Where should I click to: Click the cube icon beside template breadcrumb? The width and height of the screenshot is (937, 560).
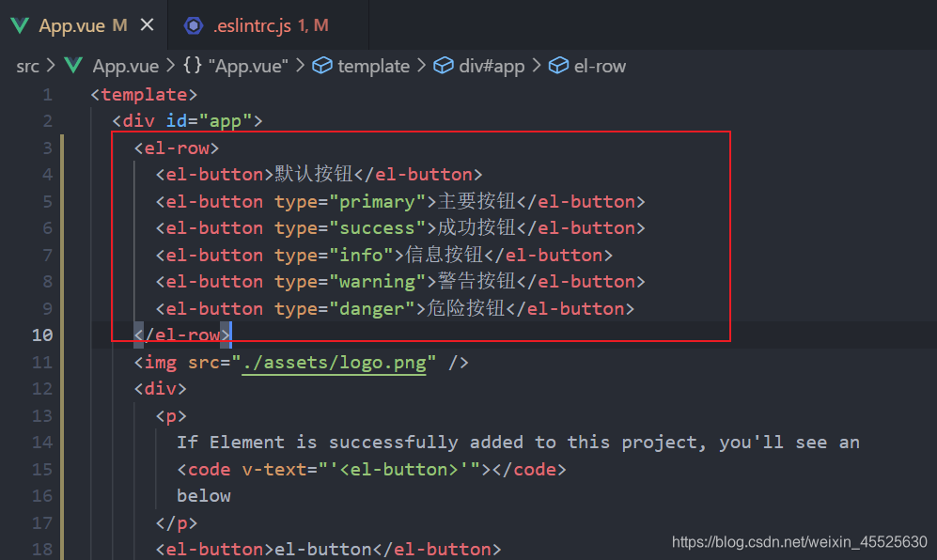coord(322,65)
